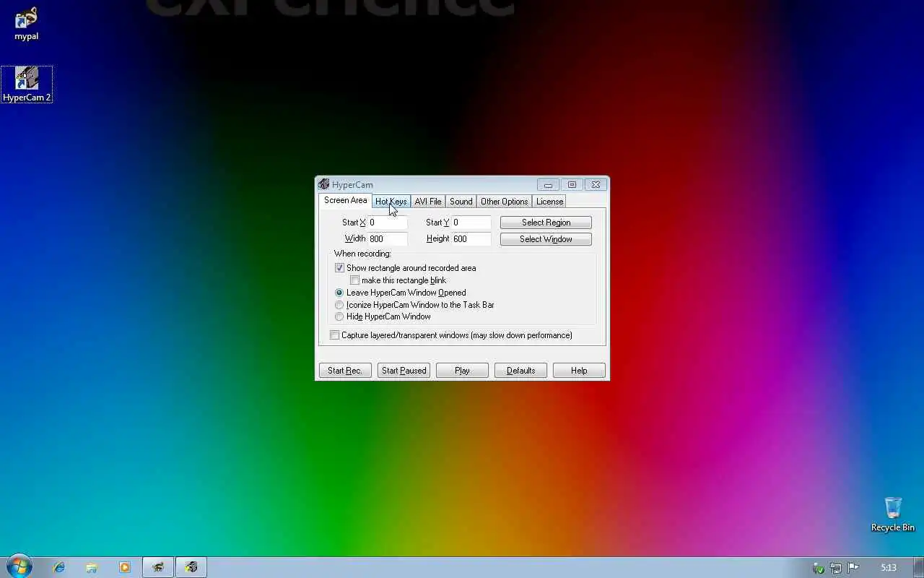Open Windows Explorer folder icon in taskbar
Image resolution: width=924 pixels, height=578 pixels.
click(x=92, y=567)
